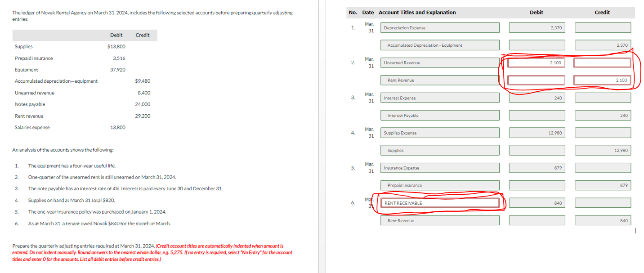
Task: Click the 'Notes payable' ledger row label
Action: (30, 104)
